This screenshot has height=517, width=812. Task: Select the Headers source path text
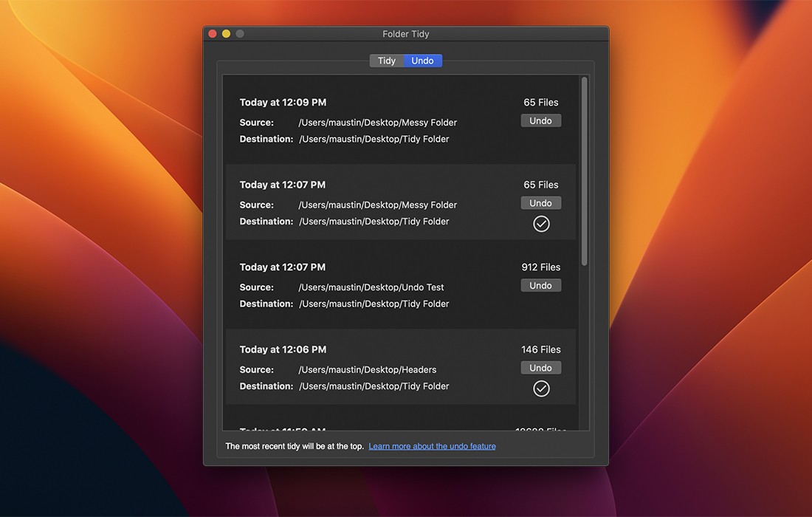(367, 369)
